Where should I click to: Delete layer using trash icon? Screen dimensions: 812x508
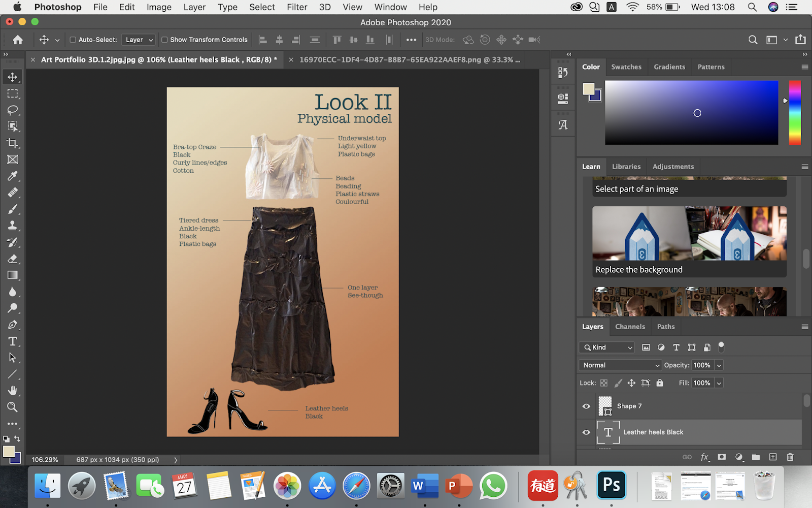tap(790, 457)
